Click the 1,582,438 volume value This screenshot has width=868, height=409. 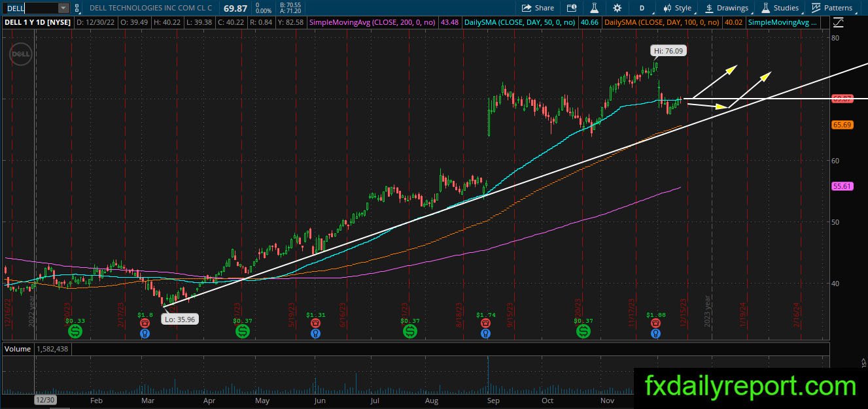click(52, 349)
